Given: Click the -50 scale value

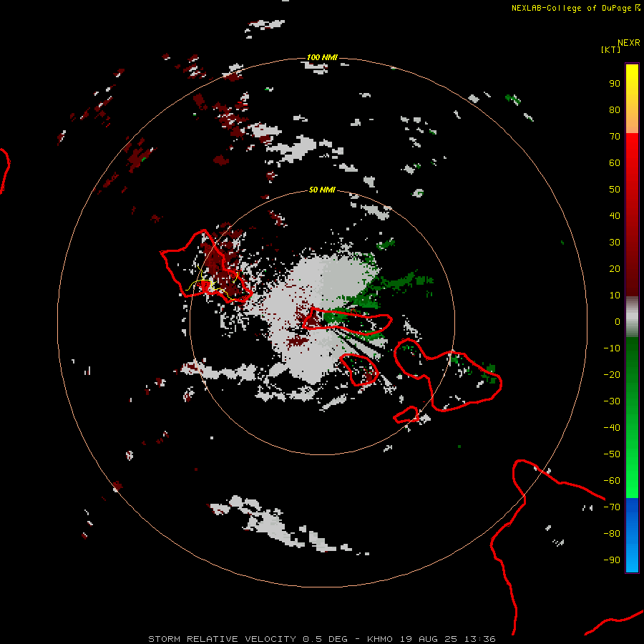Looking at the screenshot, I should pyautogui.click(x=612, y=454).
